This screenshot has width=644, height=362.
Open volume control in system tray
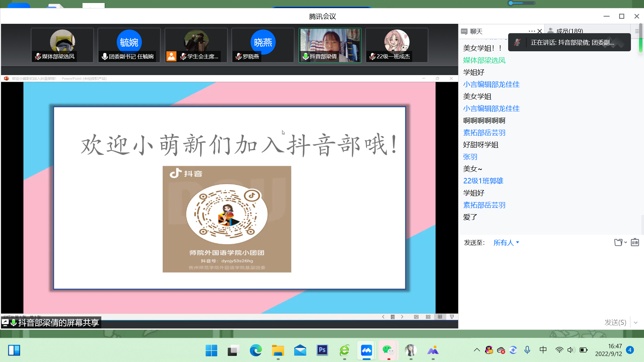click(x=571, y=350)
